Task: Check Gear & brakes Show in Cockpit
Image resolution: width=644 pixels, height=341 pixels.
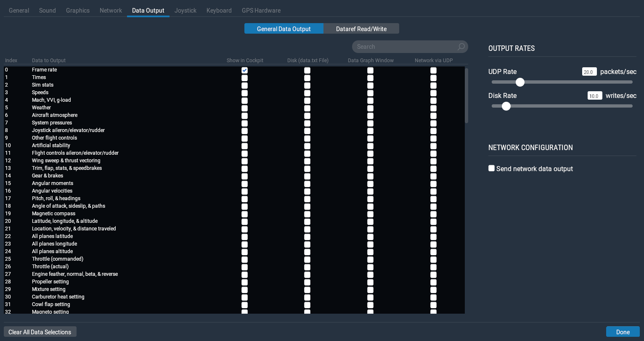Action: (x=244, y=176)
